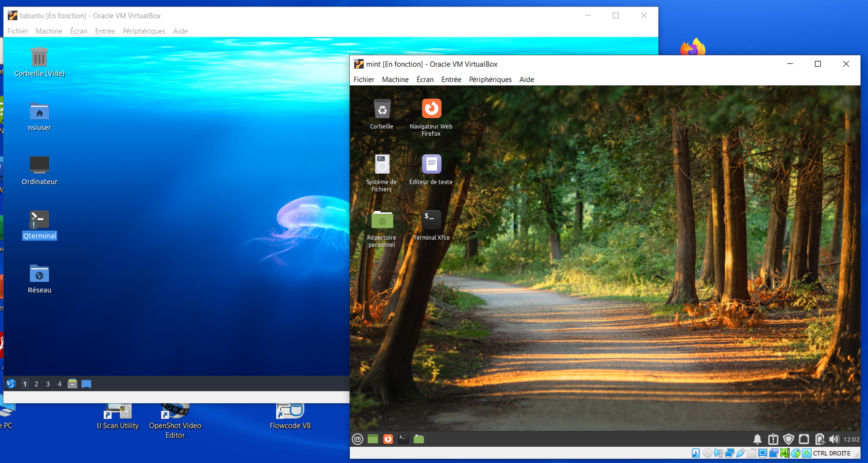This screenshot has width=868, height=463.
Task: Click the mint panel clock showing 12:02
Action: (851, 439)
